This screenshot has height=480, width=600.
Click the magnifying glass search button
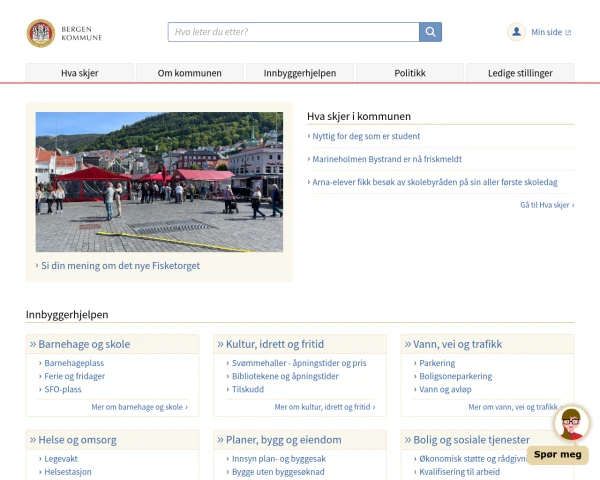click(430, 32)
